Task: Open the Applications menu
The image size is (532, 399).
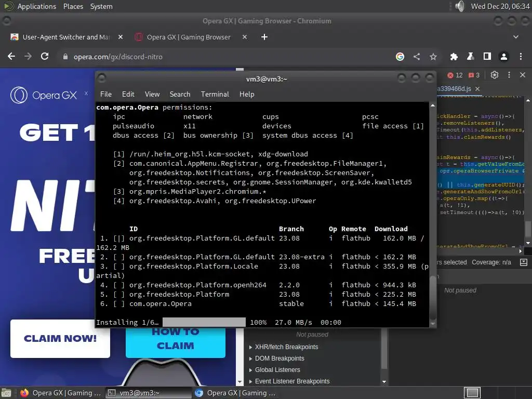Action: (37, 6)
